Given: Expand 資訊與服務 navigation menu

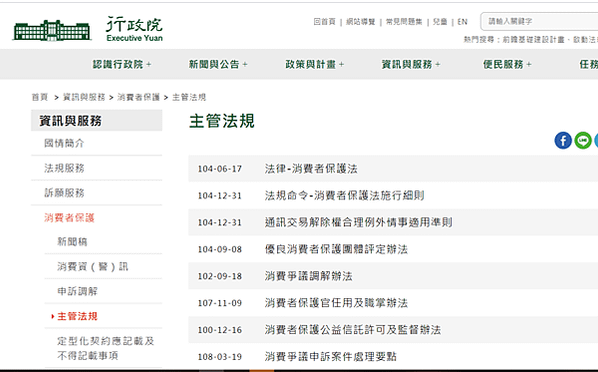Looking at the screenshot, I should [411, 64].
